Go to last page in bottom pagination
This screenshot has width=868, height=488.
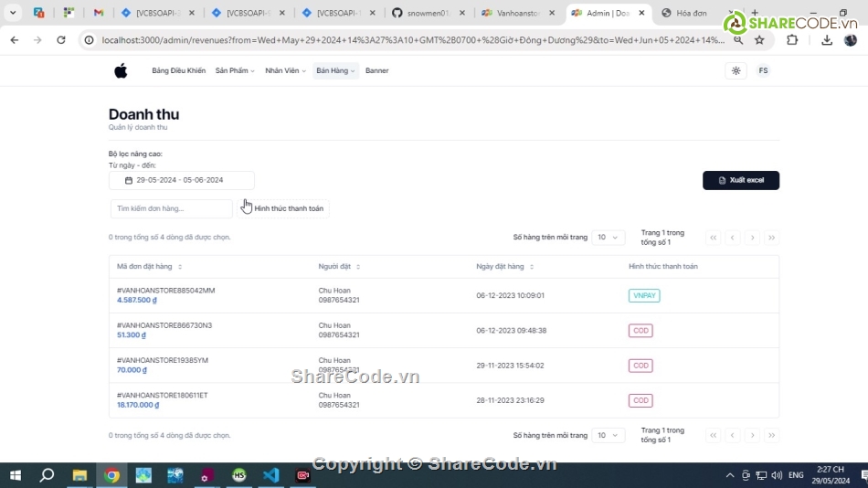click(x=772, y=435)
